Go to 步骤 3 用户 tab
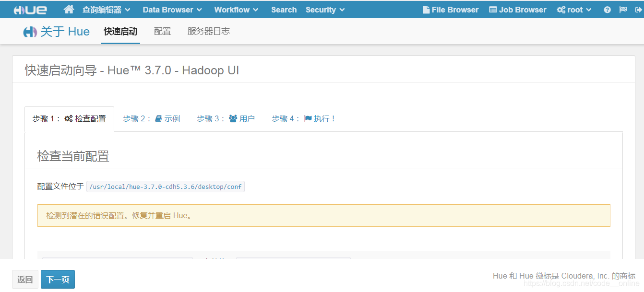This screenshot has width=644, height=292. (x=226, y=119)
